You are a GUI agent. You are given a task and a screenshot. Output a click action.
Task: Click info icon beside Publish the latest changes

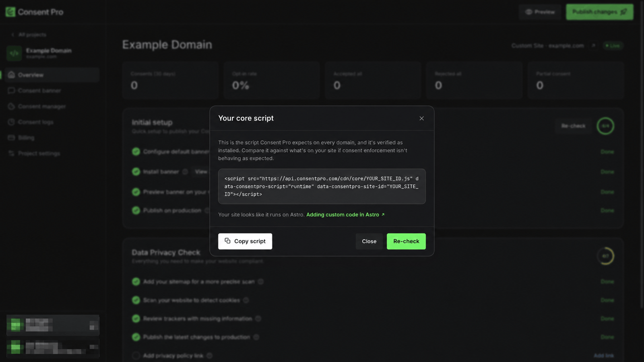click(x=256, y=337)
